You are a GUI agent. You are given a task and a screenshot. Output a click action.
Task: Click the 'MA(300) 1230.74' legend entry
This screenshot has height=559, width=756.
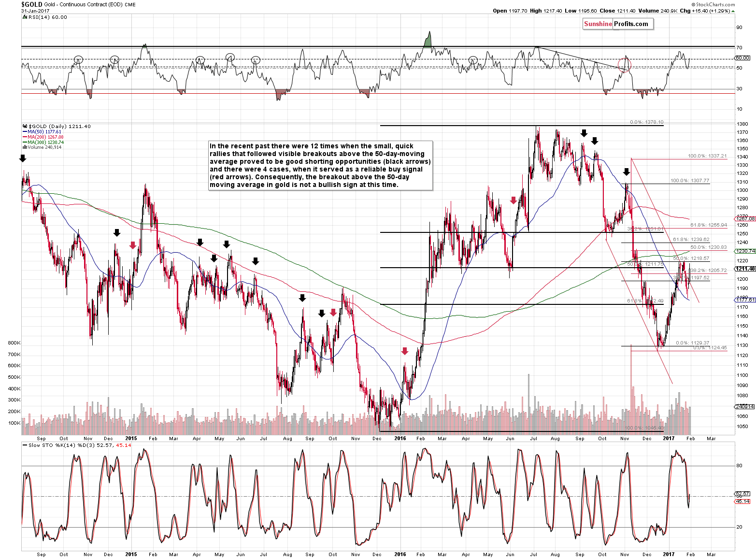[x=46, y=143]
